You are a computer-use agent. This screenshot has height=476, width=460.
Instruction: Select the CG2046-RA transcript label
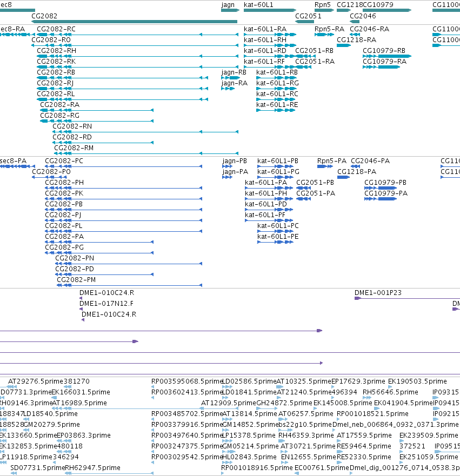[x=370, y=29]
